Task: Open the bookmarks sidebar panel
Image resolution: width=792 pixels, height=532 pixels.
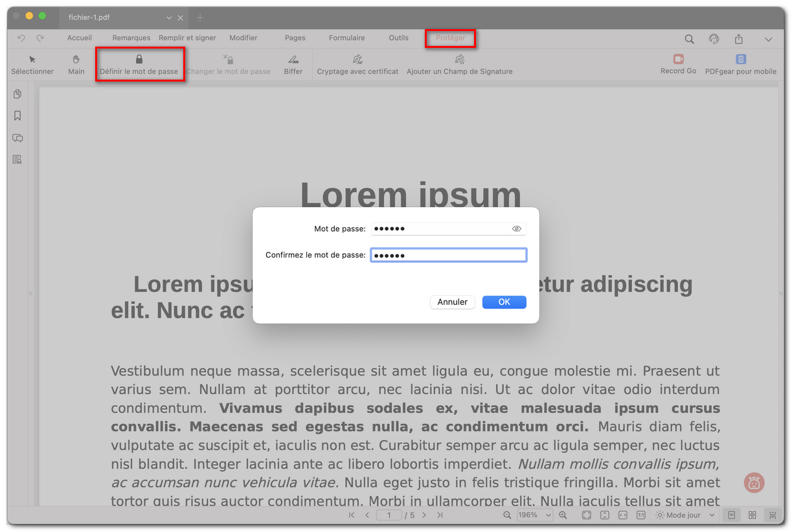Action: pos(17,115)
